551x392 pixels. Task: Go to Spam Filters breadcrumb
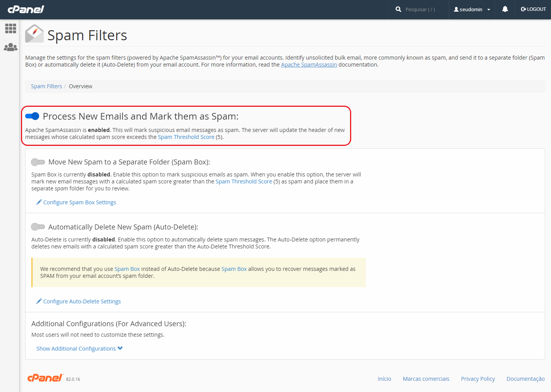tap(46, 86)
